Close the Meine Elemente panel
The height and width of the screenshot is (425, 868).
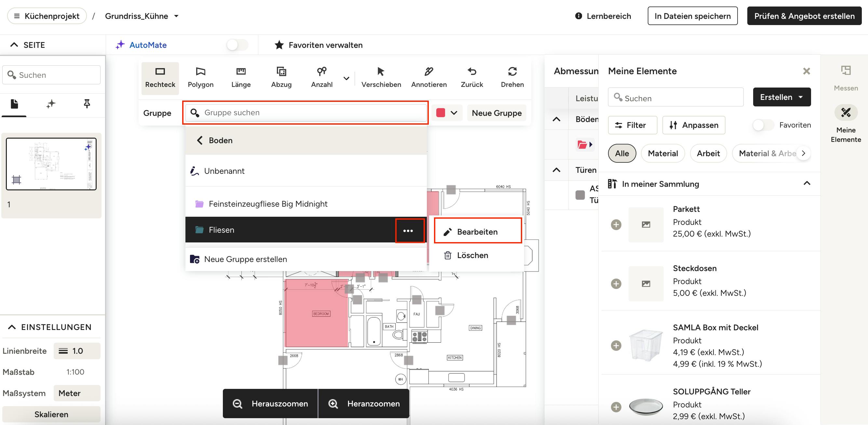pos(806,71)
